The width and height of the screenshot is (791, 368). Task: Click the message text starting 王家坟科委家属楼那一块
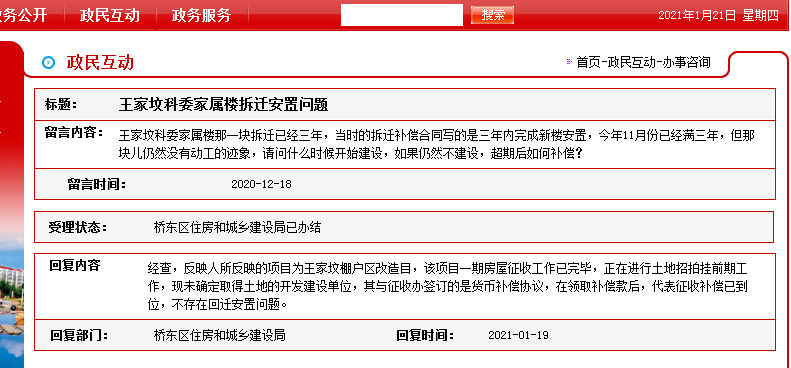coord(437,144)
